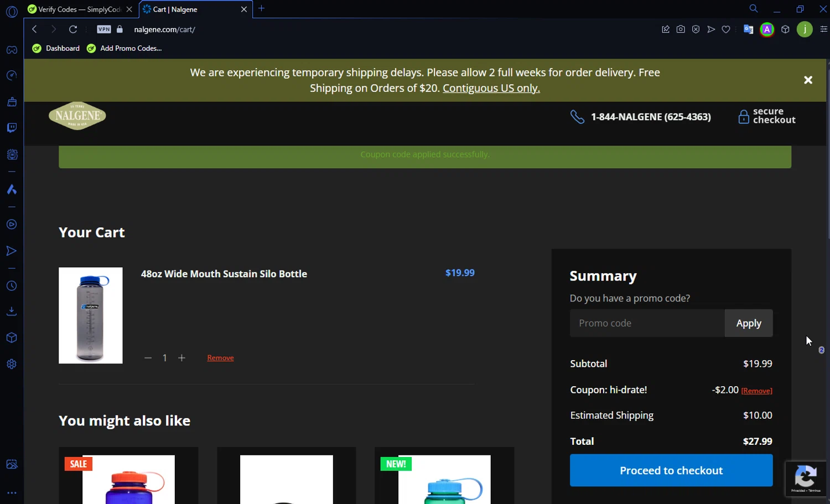This screenshot has height=504, width=830.
Task: Increase bottle quantity with plus
Action: [181, 358]
